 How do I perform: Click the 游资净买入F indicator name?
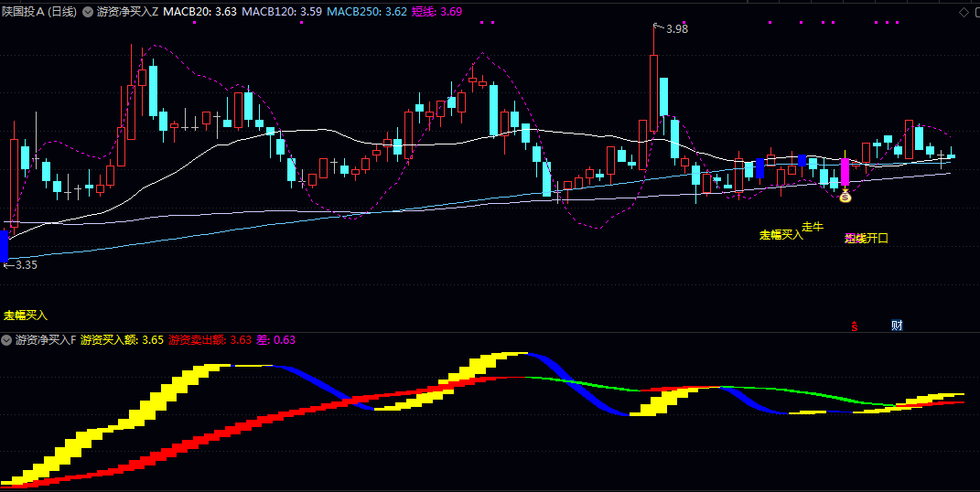click(x=45, y=340)
